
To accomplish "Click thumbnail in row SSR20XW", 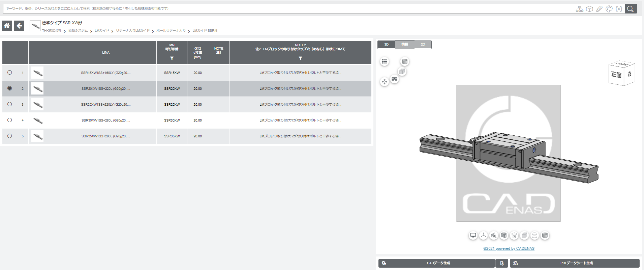I will pyautogui.click(x=37, y=88).
